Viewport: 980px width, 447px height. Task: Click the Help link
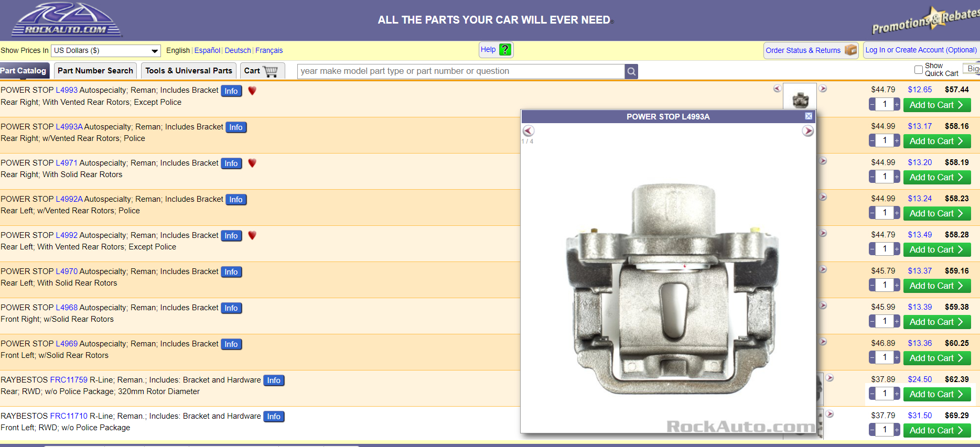click(x=488, y=49)
